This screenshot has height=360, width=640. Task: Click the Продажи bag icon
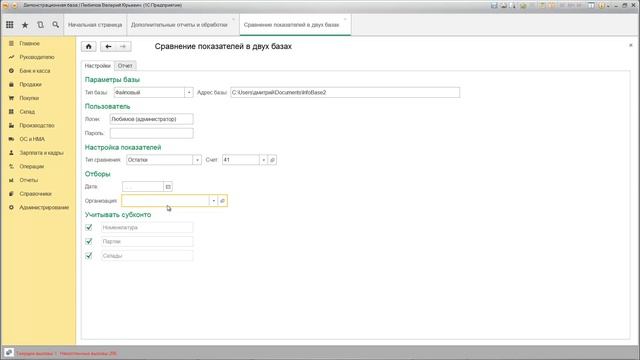(x=11, y=84)
